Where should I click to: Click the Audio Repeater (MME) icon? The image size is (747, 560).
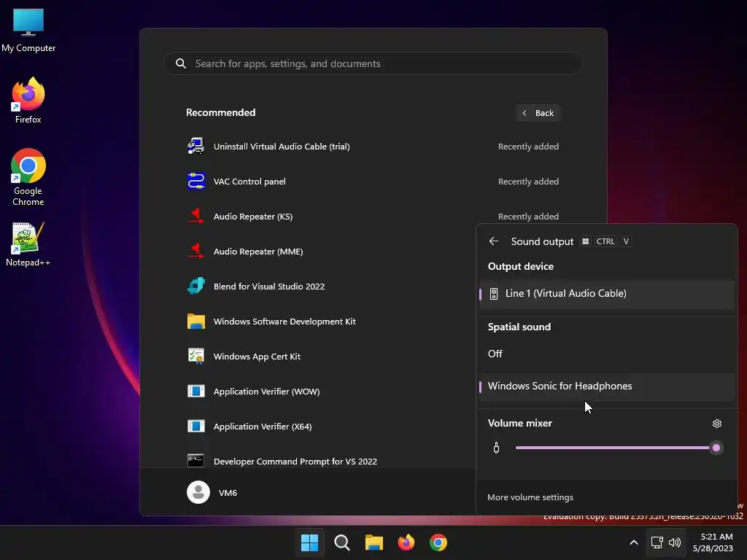196,252
